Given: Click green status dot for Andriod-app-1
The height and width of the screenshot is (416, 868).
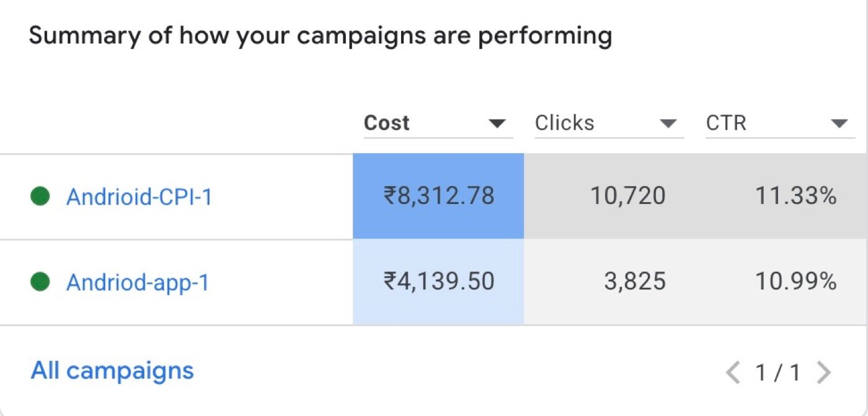Looking at the screenshot, I should 40,282.
